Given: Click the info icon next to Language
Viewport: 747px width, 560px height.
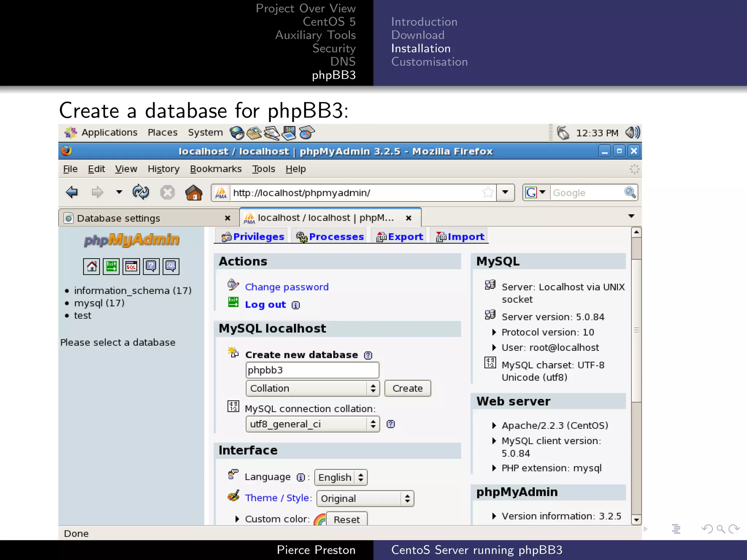Looking at the screenshot, I should point(301,477).
